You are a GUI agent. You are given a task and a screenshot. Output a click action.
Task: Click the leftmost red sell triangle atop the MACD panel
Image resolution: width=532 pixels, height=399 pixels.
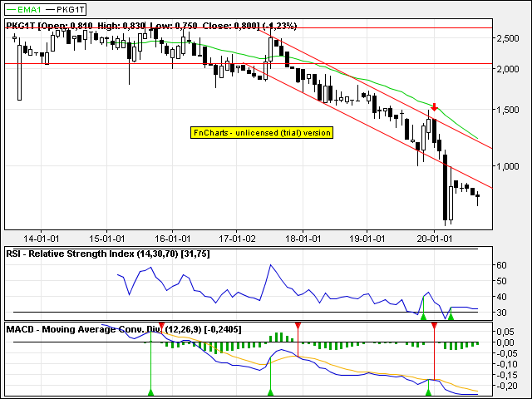point(161,326)
